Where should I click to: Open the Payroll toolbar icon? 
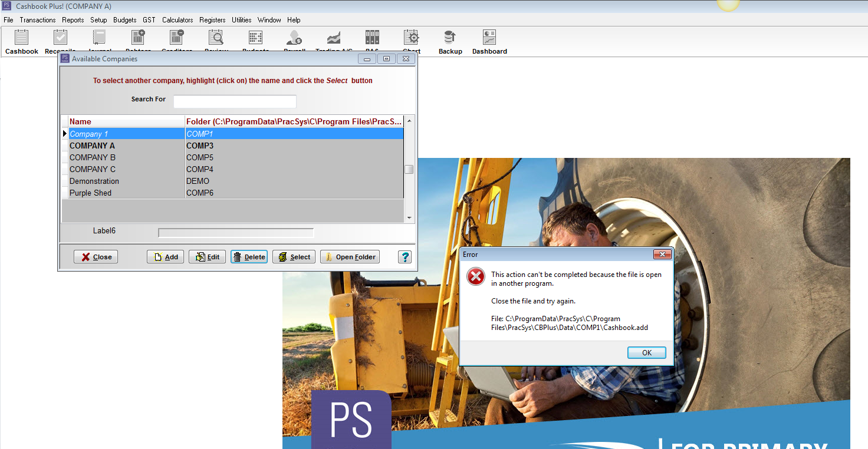coord(294,37)
